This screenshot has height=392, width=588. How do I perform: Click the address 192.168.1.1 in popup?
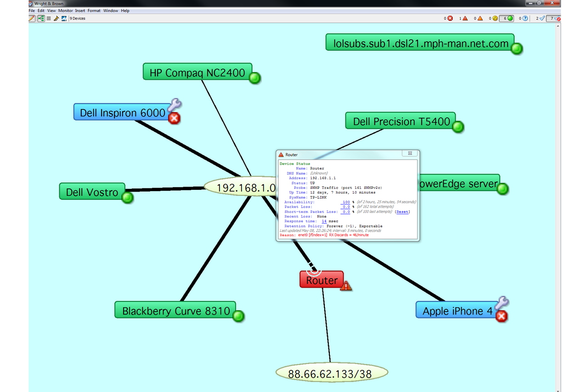[323, 178]
